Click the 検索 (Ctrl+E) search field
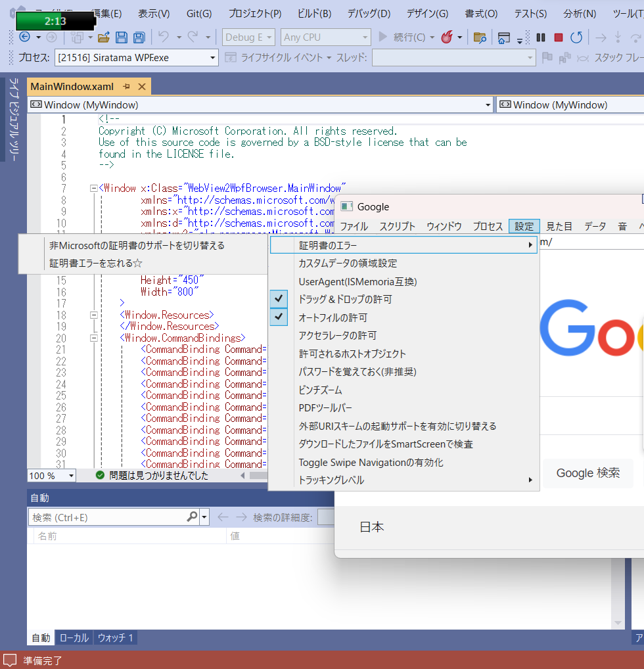 coord(106,518)
